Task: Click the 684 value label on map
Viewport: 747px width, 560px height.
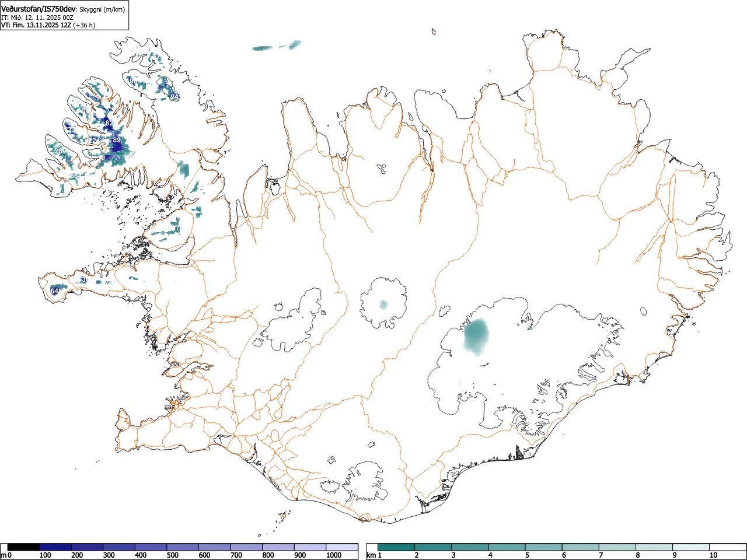Action: (75, 176)
